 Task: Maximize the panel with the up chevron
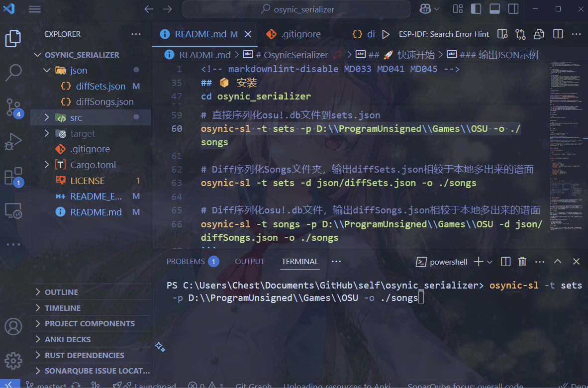(x=558, y=261)
